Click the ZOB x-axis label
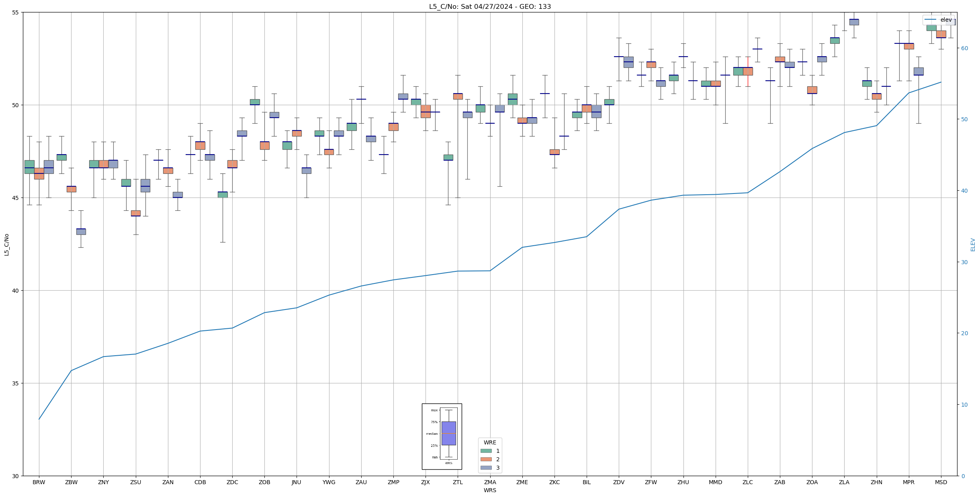Screen dimensions: 980x497 (x=264, y=482)
